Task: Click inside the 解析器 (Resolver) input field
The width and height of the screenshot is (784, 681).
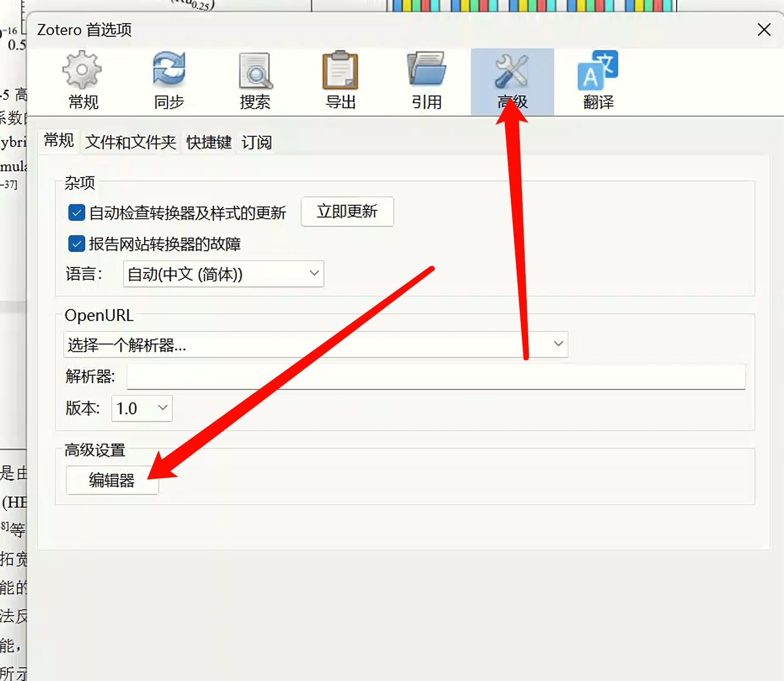Action: [x=435, y=377]
